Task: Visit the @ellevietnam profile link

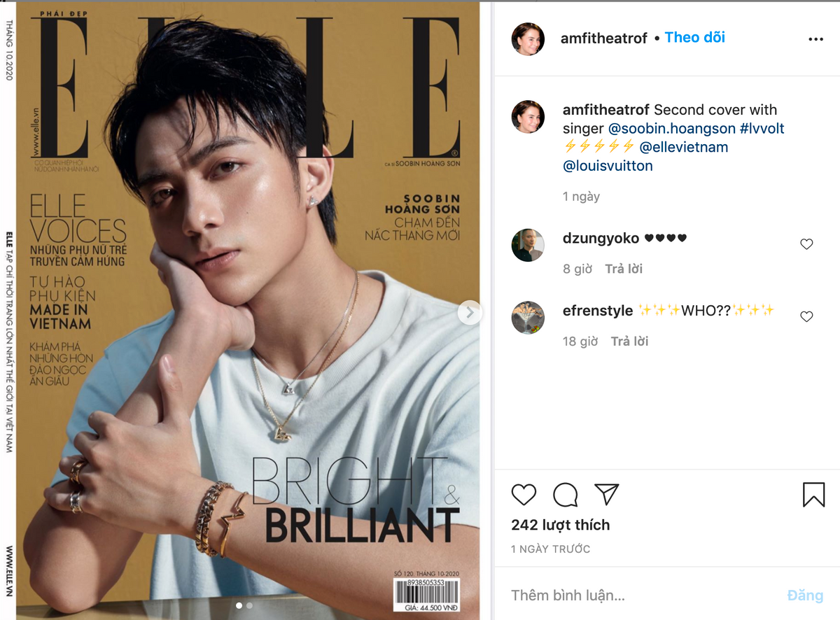Action: coord(683,148)
